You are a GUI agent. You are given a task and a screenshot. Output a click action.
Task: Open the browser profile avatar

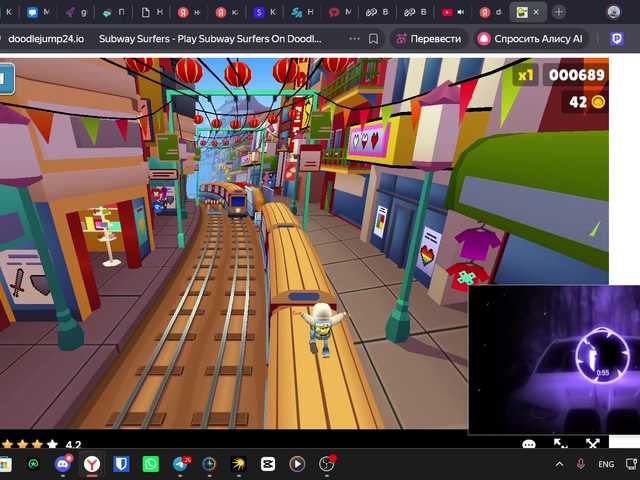point(613,12)
